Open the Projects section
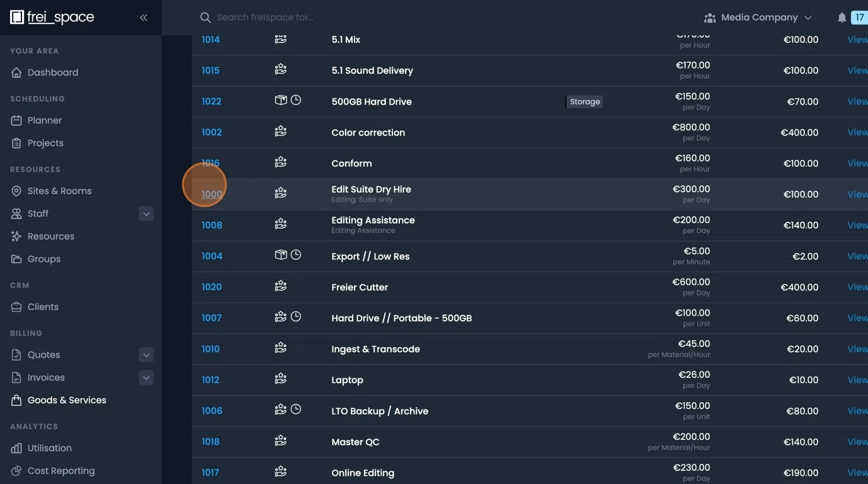Viewport: 868px width, 484px height. pyautogui.click(x=45, y=142)
